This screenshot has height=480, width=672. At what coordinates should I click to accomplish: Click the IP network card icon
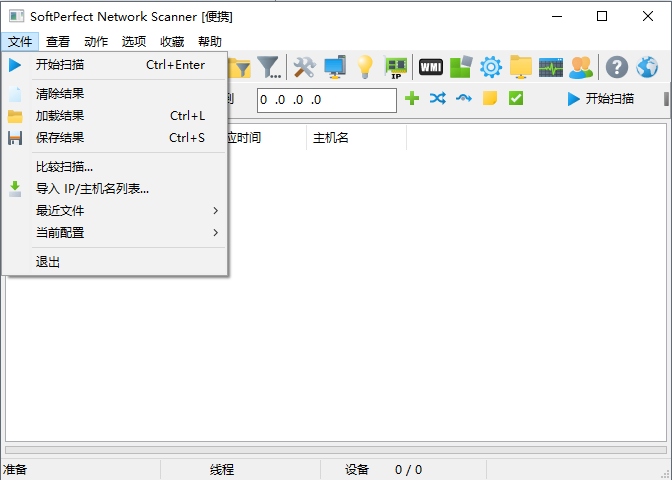[x=396, y=68]
